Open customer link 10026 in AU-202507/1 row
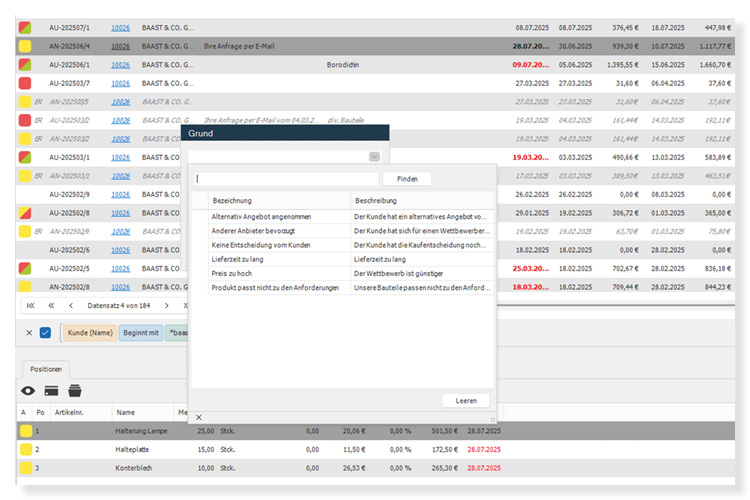750x500 pixels. (121, 28)
